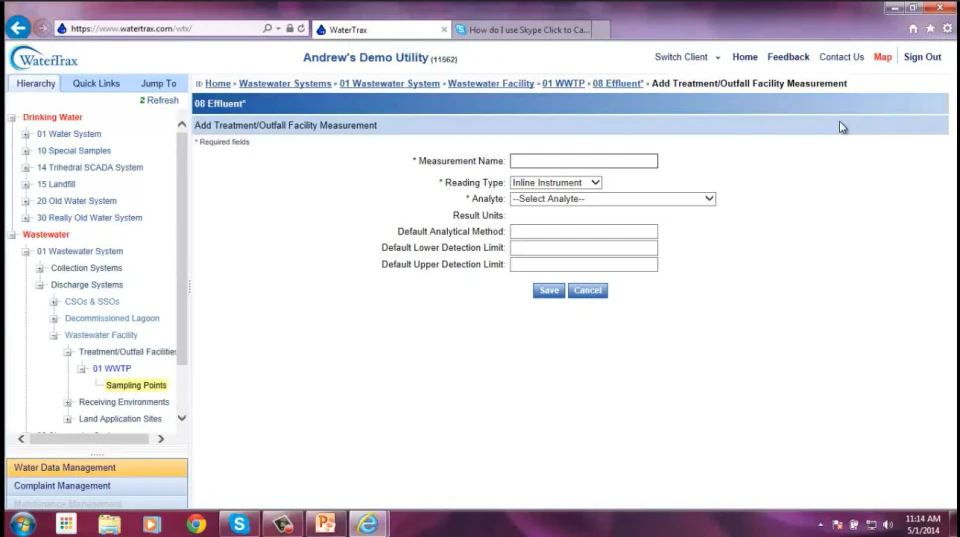The width and height of the screenshot is (960, 537).
Task: Expand the CSOs & SSOs node
Action: pyautogui.click(x=54, y=302)
